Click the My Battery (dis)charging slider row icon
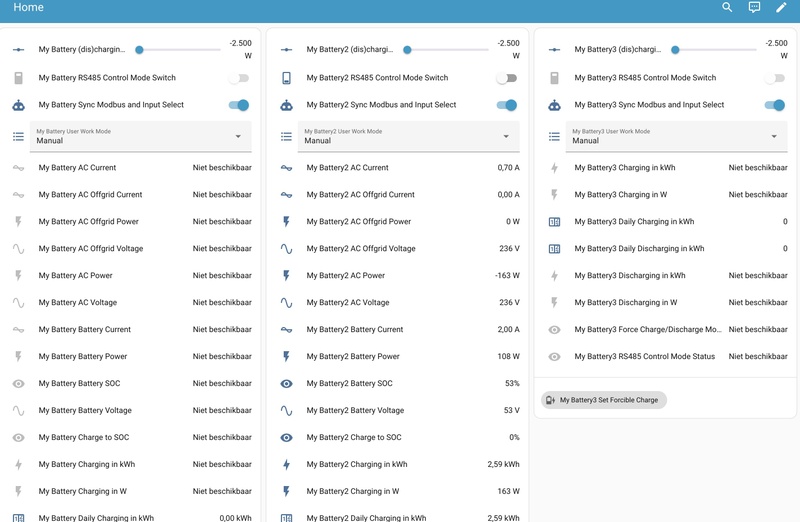 pyautogui.click(x=18, y=49)
